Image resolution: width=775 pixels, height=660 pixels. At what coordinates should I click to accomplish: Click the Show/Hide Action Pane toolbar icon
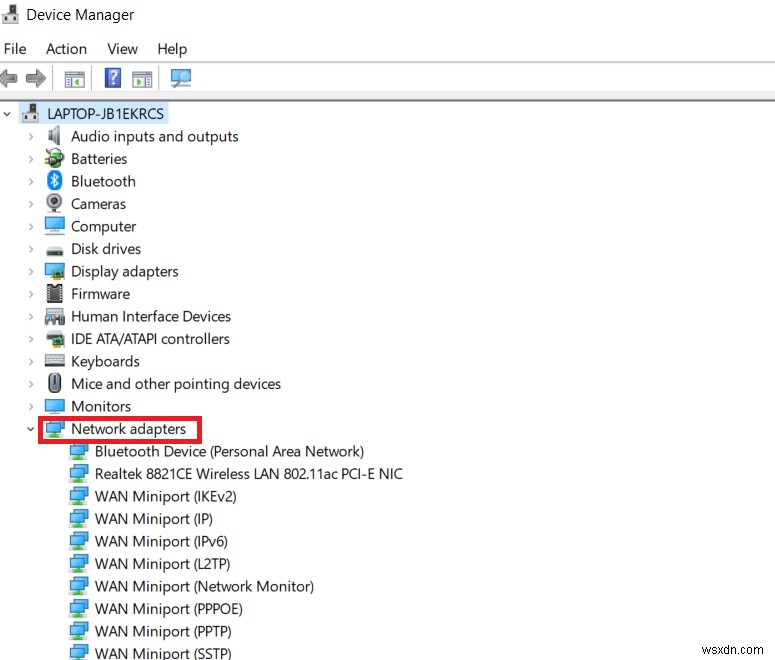tap(142, 79)
